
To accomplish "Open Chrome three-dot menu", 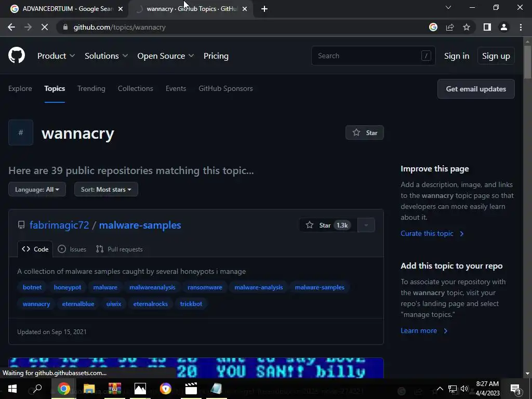I will (521, 27).
